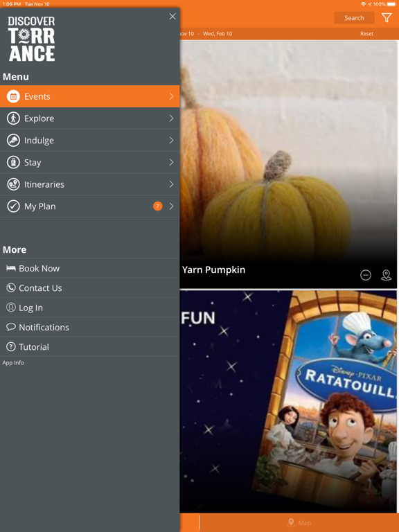Image resolution: width=399 pixels, height=532 pixels.
Task: Tap the calendar icon next to Events
Action: pyautogui.click(x=13, y=96)
